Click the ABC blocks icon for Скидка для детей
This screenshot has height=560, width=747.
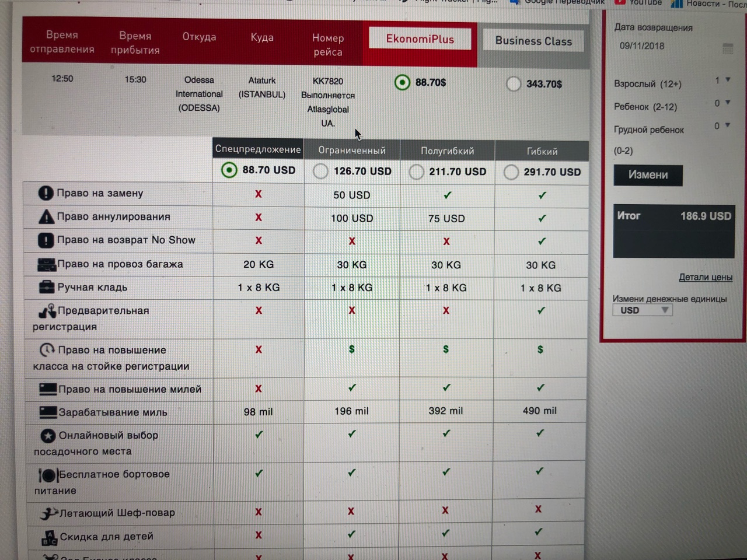pos(50,537)
